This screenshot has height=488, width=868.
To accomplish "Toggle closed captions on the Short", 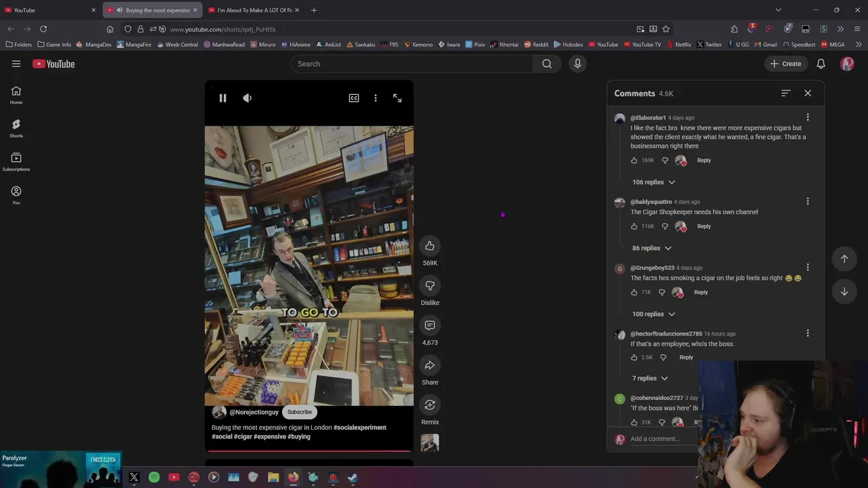I will point(354,98).
